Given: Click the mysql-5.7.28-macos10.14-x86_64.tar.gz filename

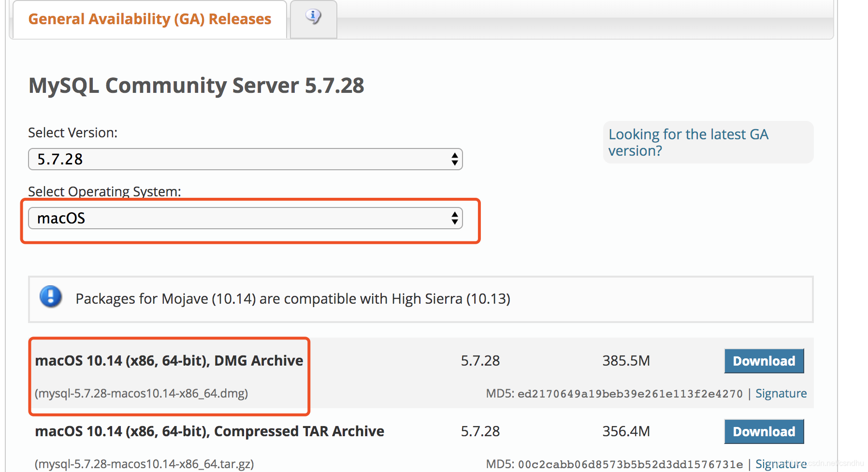Looking at the screenshot, I should (x=144, y=464).
